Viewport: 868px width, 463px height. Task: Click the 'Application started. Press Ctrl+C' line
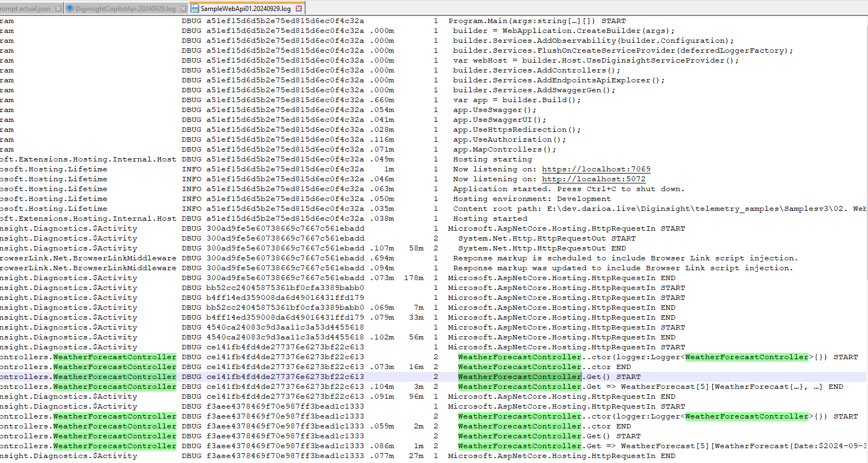[568, 189]
